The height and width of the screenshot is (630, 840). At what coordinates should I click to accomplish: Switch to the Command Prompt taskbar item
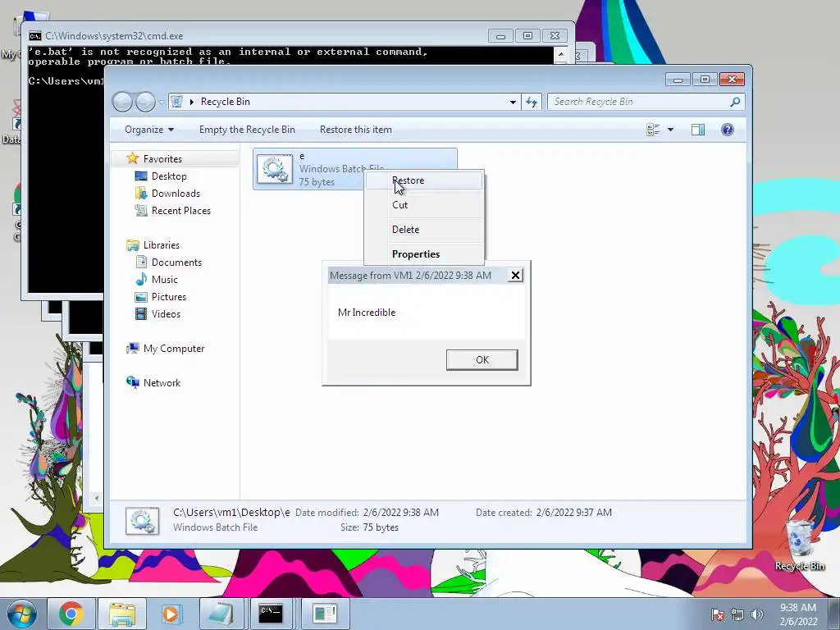pos(271,614)
